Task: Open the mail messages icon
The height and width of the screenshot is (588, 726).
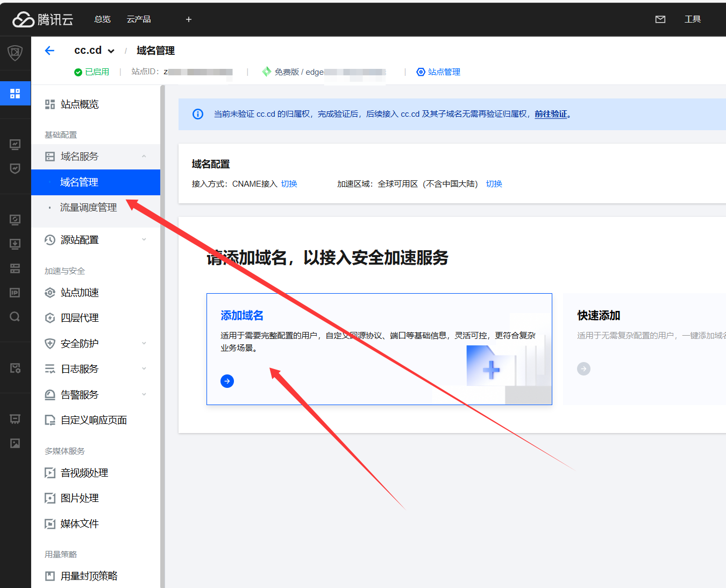Action: (660, 19)
